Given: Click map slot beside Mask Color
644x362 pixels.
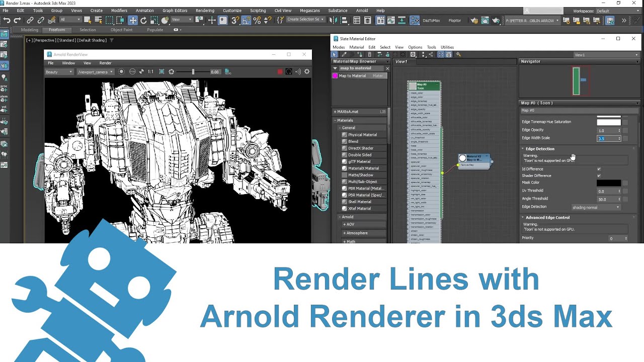Looking at the screenshot, I should 625,183.
